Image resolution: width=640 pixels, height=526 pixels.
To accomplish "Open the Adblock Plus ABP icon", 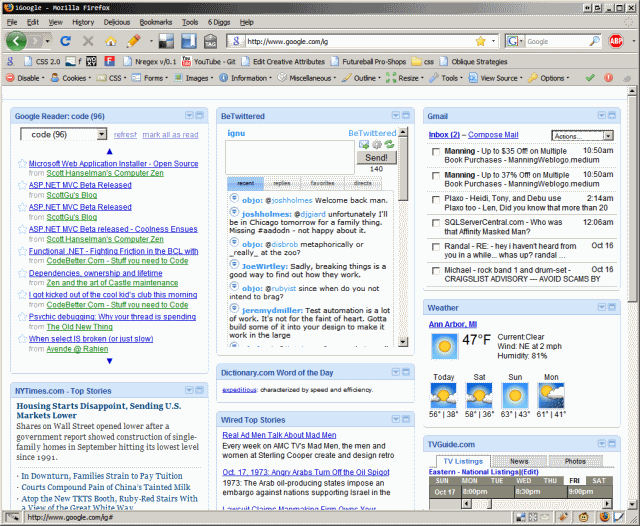I will [616, 41].
